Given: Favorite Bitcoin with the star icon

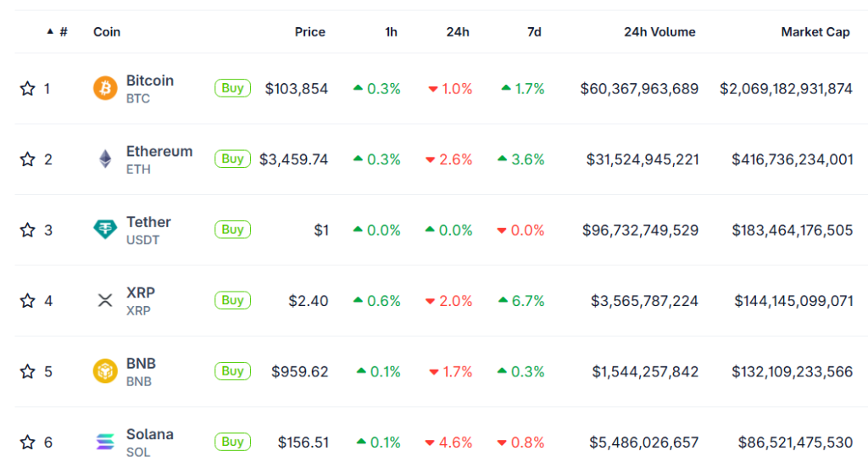Looking at the screenshot, I should 27,88.
